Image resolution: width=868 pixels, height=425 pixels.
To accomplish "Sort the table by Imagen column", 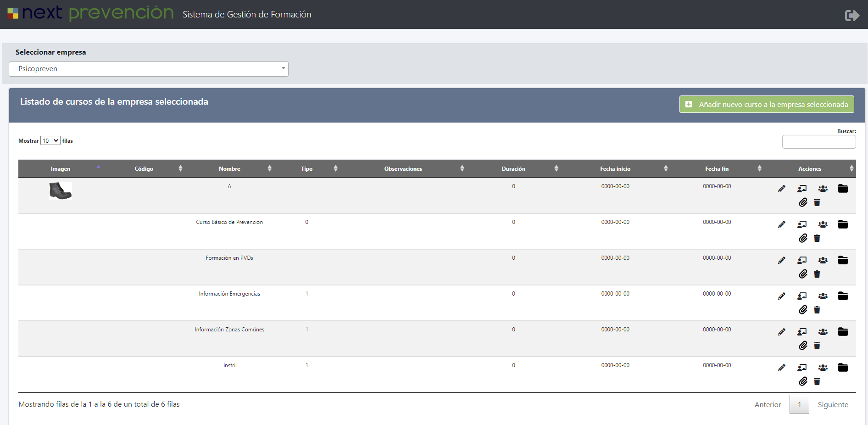I will tap(61, 169).
